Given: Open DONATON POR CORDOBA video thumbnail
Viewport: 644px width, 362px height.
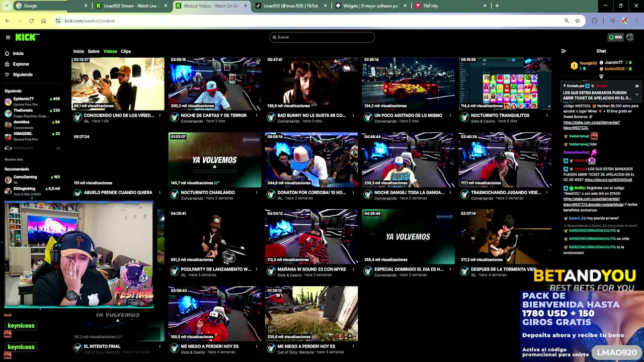Looking at the screenshot, I should [x=311, y=160].
